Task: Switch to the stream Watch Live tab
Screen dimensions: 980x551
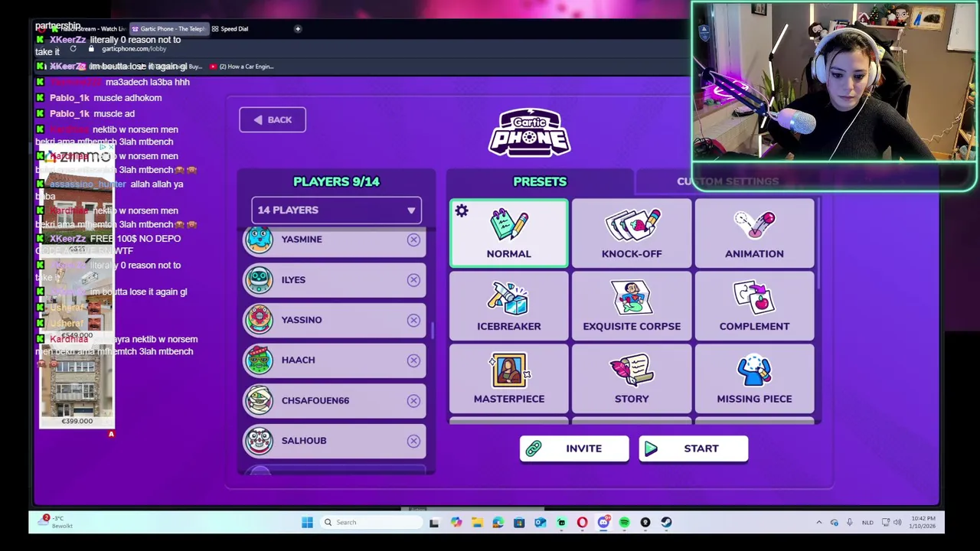Action: pyautogui.click(x=90, y=29)
